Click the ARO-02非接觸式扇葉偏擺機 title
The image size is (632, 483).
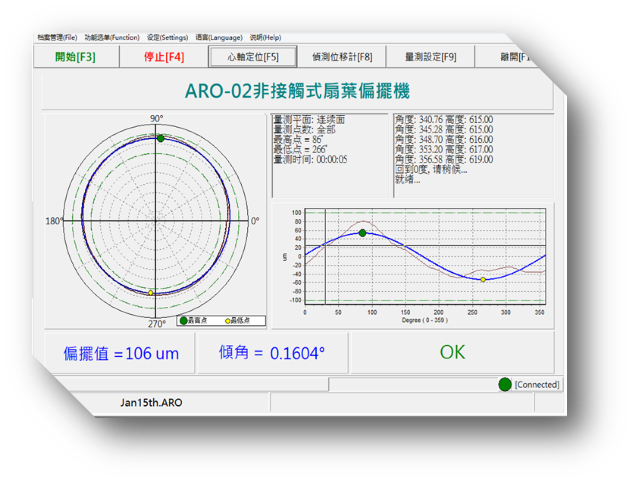pyautogui.click(x=297, y=91)
